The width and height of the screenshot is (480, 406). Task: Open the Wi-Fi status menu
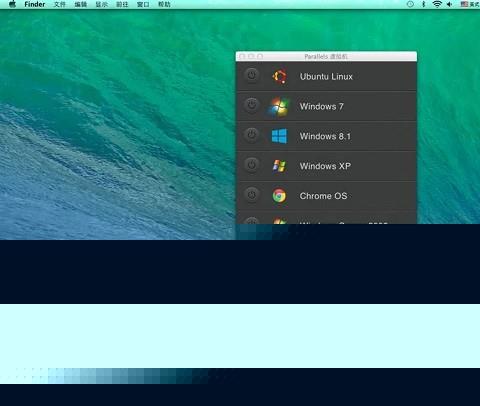pos(437,4)
